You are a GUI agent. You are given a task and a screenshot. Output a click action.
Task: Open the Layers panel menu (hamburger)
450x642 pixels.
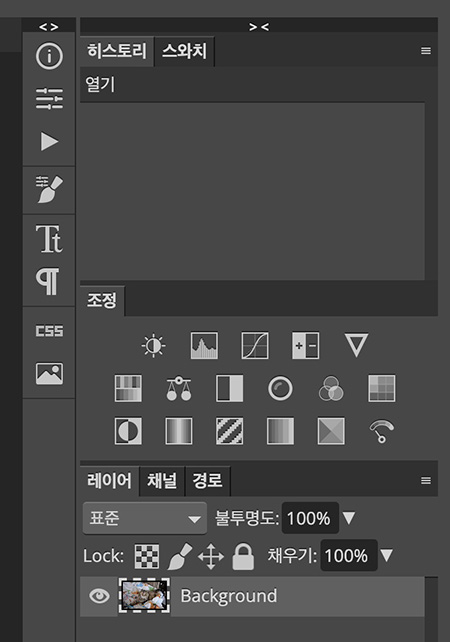[x=426, y=480]
